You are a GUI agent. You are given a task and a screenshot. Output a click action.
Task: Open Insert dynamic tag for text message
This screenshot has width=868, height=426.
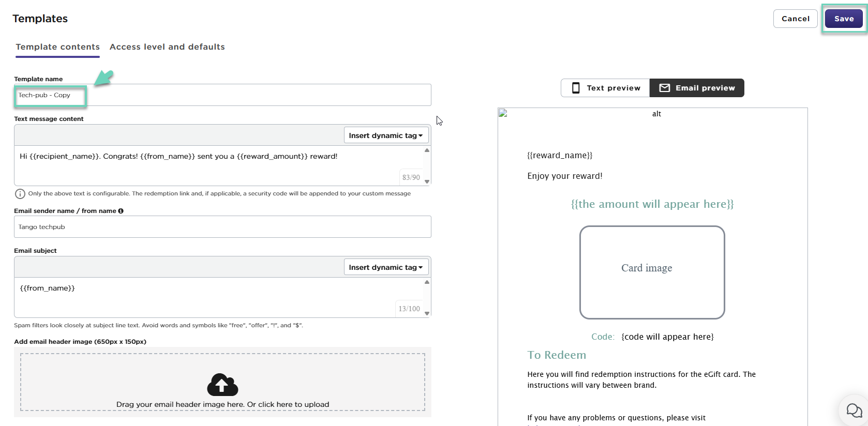click(386, 135)
